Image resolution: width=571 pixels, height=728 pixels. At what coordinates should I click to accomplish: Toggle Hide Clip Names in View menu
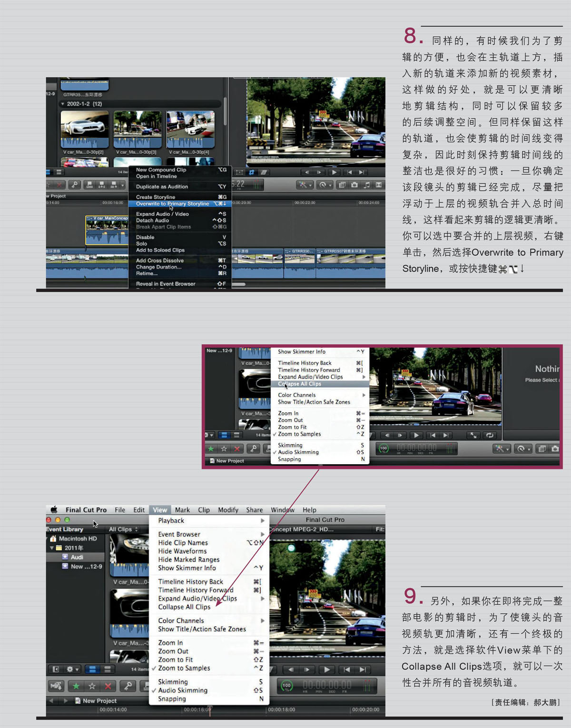coord(210,543)
